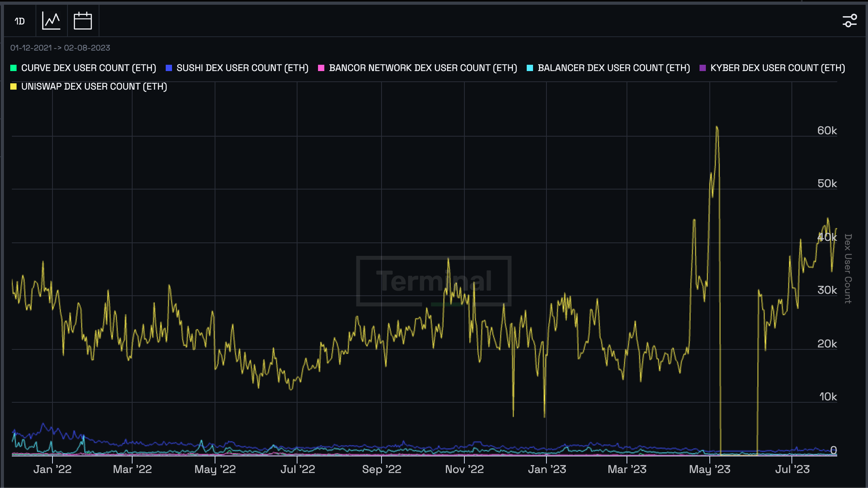Viewport: 868px width, 488px height.
Task: Click the 10k y-axis label
Action: pyautogui.click(x=828, y=397)
